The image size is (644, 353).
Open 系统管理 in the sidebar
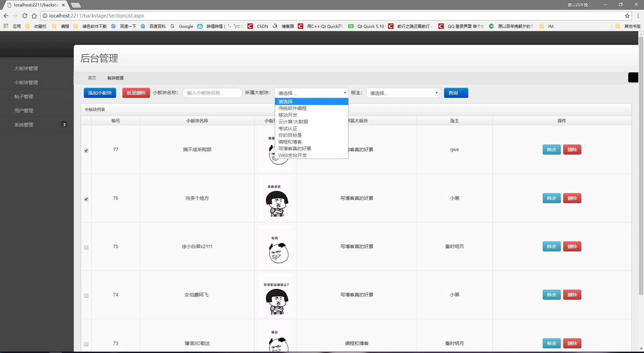[x=37, y=125]
